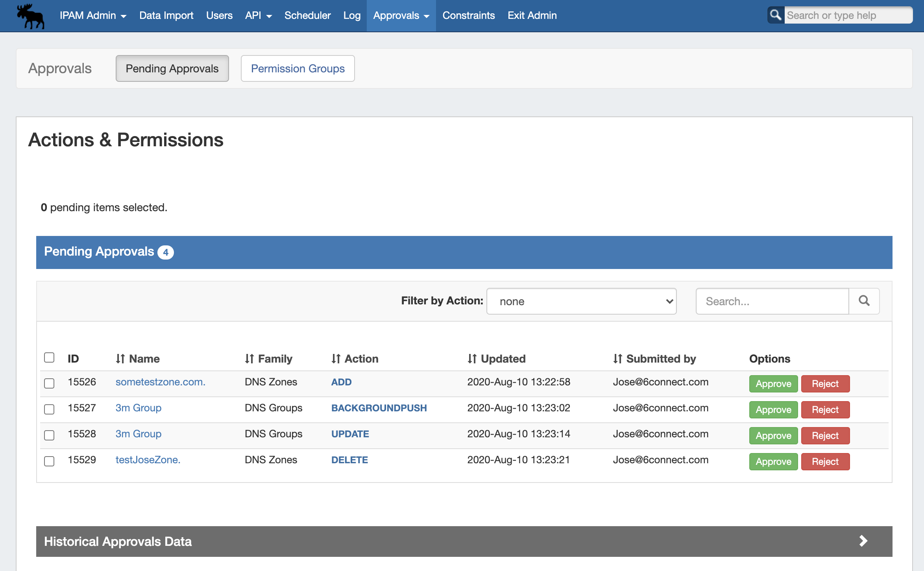Approve the sometestzone.com. ADD request
The width and height of the screenshot is (924, 571).
[x=773, y=384]
